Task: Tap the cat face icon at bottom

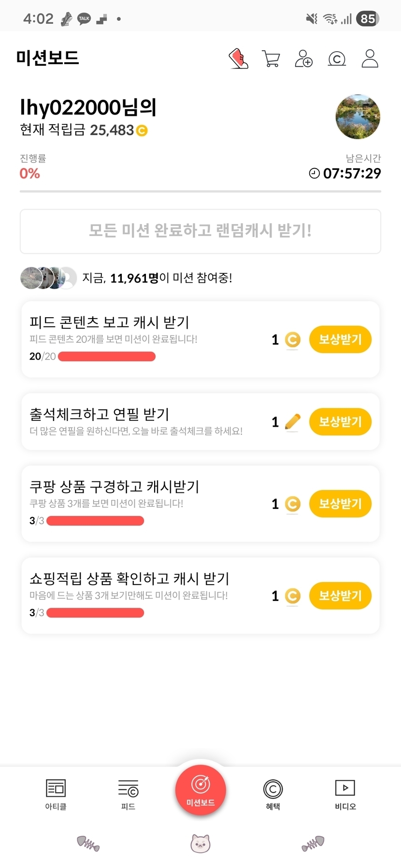Action: [200, 843]
